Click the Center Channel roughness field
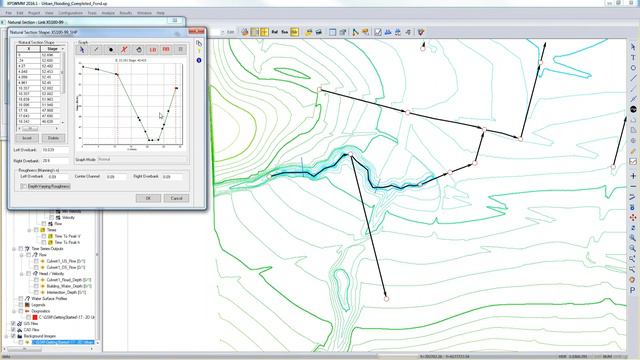 click(116, 177)
